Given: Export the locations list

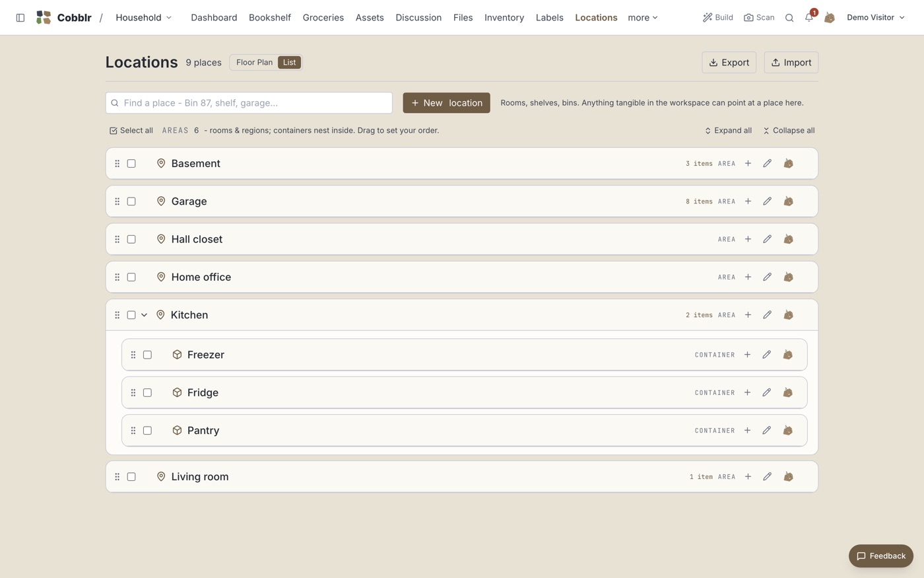Looking at the screenshot, I should tap(729, 63).
